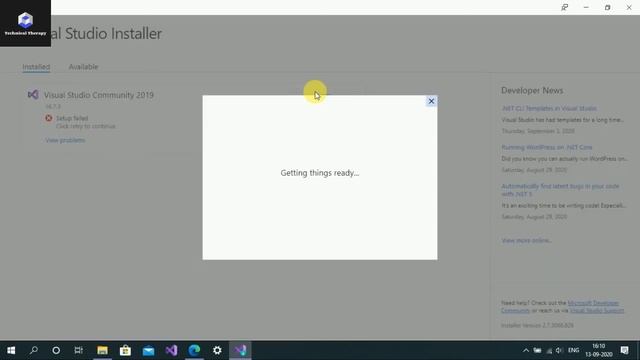Click the Setup failed error icon
This screenshot has height=360, width=640.
click(49, 118)
